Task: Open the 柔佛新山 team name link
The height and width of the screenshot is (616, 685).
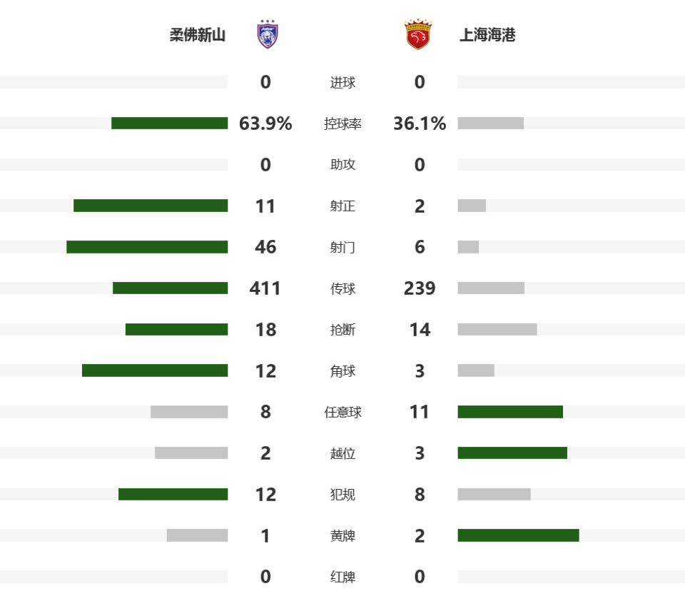Action: pos(198,35)
